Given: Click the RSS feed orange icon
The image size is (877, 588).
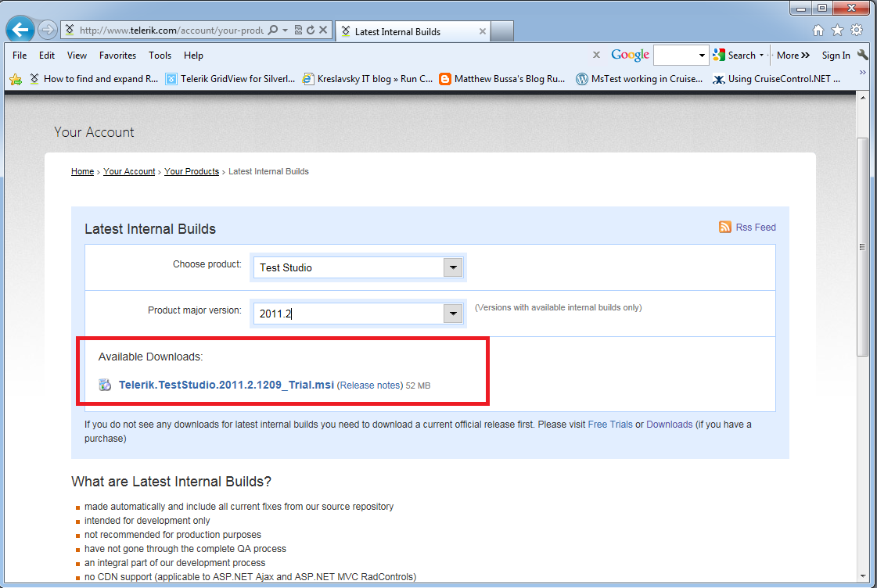Looking at the screenshot, I should [725, 227].
